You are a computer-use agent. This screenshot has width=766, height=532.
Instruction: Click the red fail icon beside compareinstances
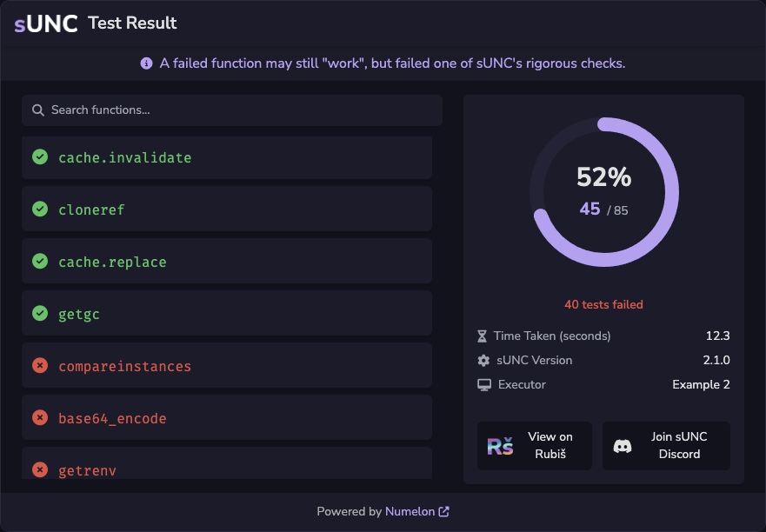40,365
